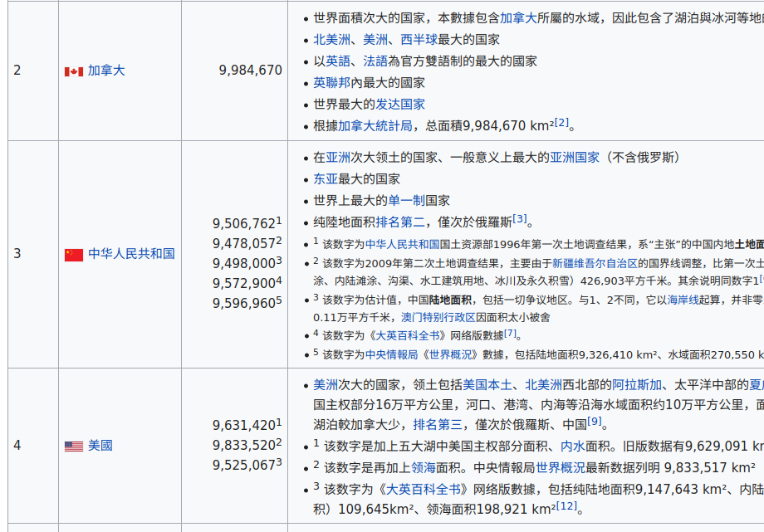Open the 阿拉斯加 link
Screen dimensions: 764x532
coord(636,385)
